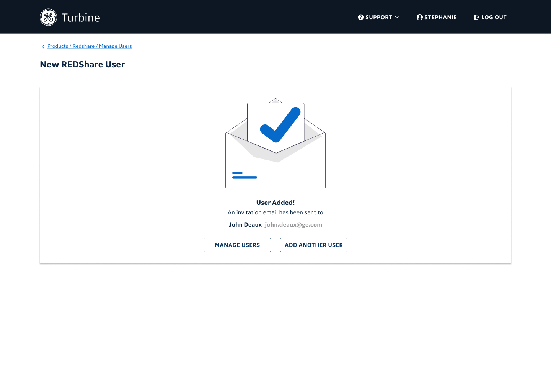Click the log out door icon
The width and height of the screenshot is (551, 392).
click(476, 17)
